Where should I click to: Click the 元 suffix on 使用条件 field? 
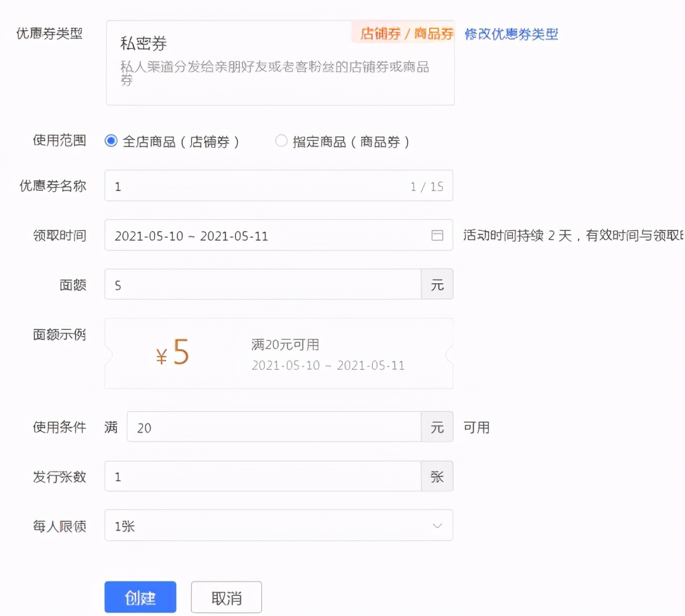click(x=438, y=427)
